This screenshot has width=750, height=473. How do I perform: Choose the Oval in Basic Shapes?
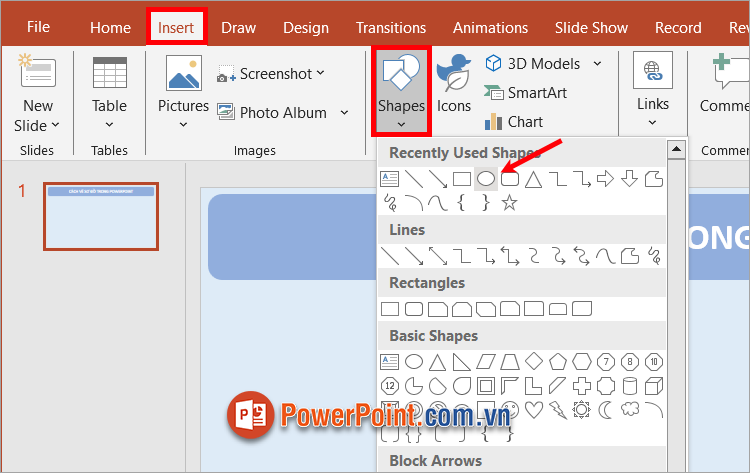(414, 362)
